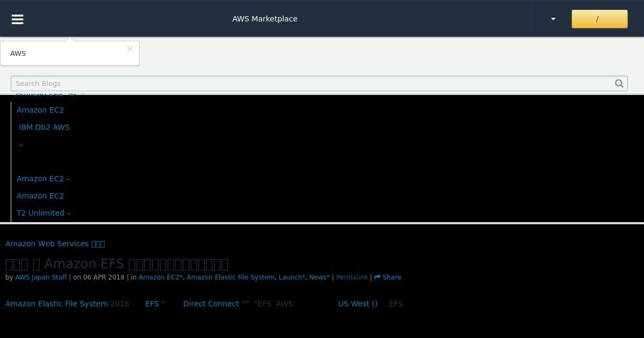Share the article via Share icon

point(387,277)
